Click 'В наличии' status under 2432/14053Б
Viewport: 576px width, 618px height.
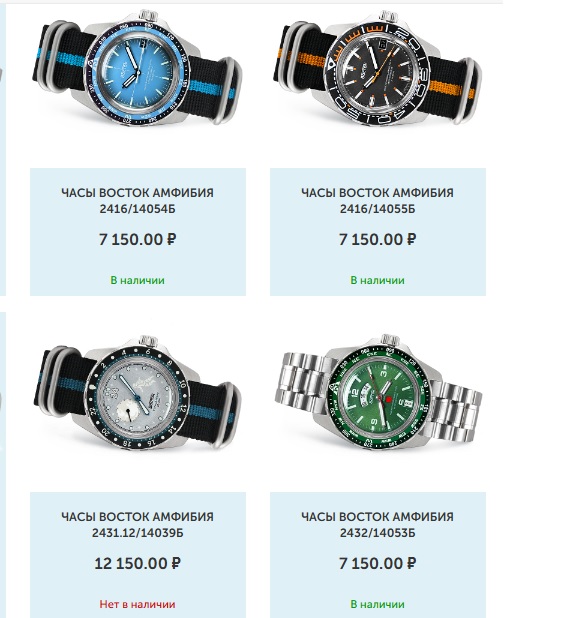point(377,604)
